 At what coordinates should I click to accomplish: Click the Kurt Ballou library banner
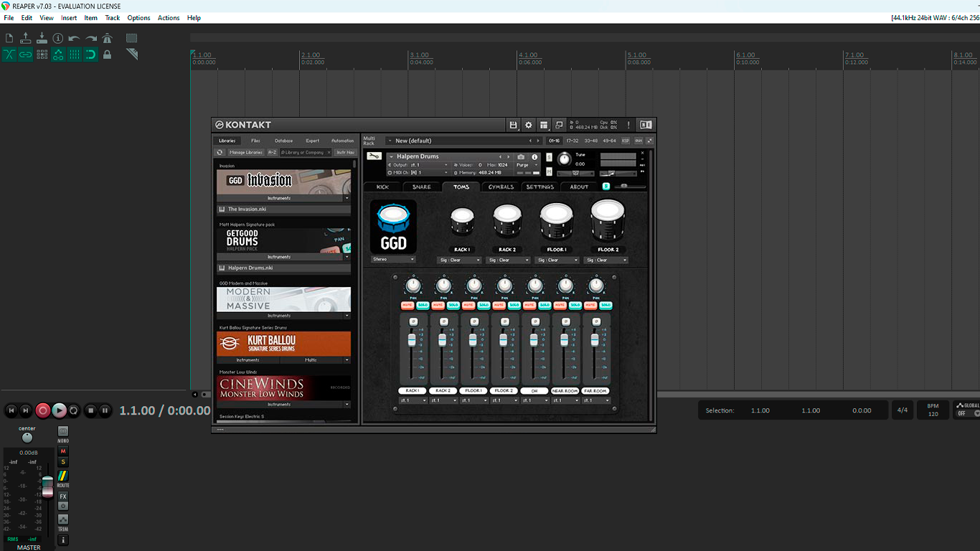(284, 344)
